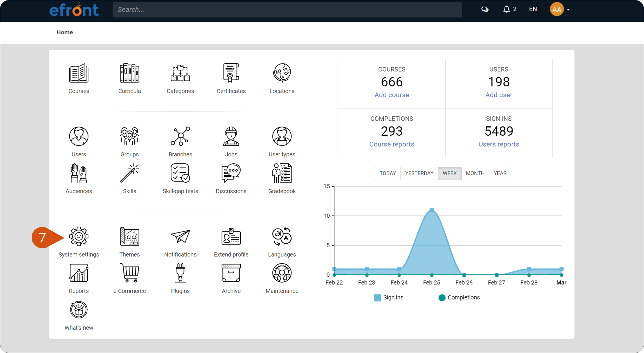
Task: Open the EN language selector
Action: 533,9
